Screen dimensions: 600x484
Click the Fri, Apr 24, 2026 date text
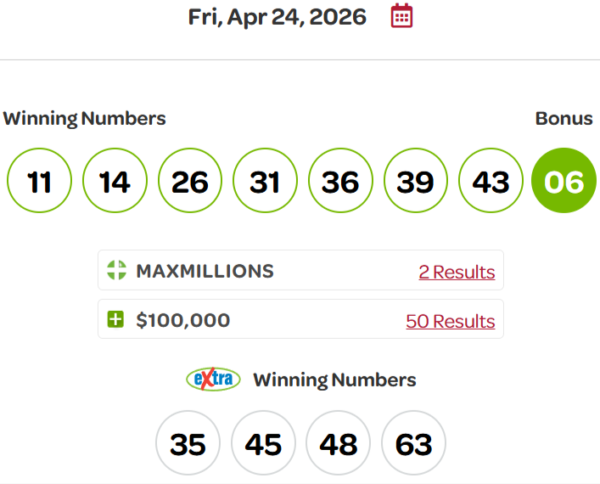click(x=277, y=17)
